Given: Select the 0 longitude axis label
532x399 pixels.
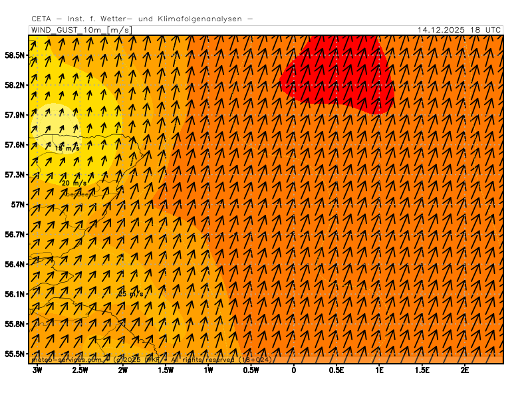Looking at the screenshot, I should [293, 370].
